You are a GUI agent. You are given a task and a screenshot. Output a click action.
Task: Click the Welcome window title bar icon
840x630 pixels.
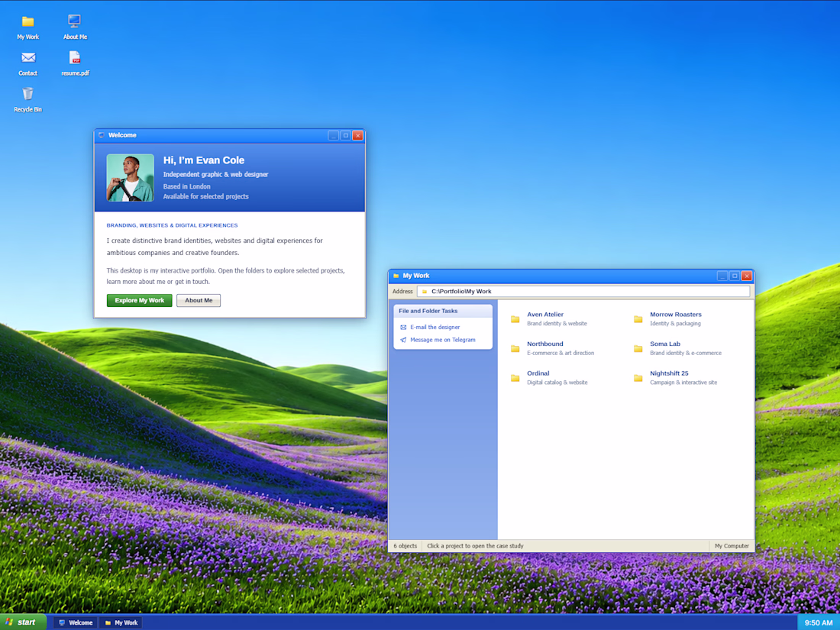click(102, 135)
